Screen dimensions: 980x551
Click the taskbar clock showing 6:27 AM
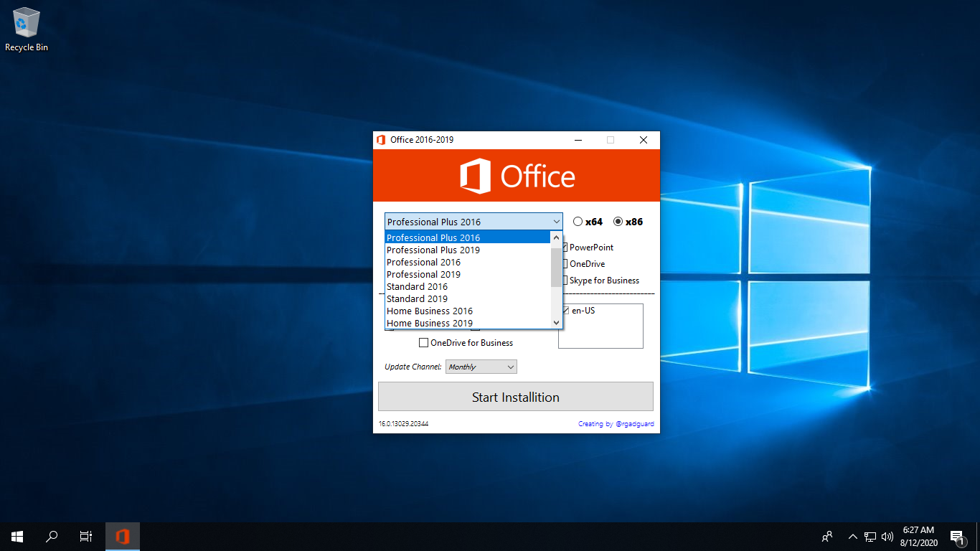(918, 536)
